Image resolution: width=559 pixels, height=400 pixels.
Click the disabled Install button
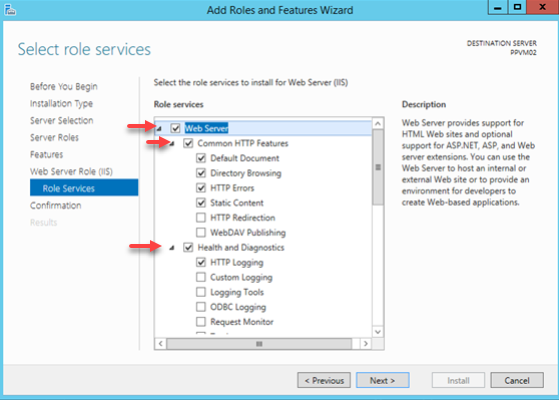tap(458, 380)
